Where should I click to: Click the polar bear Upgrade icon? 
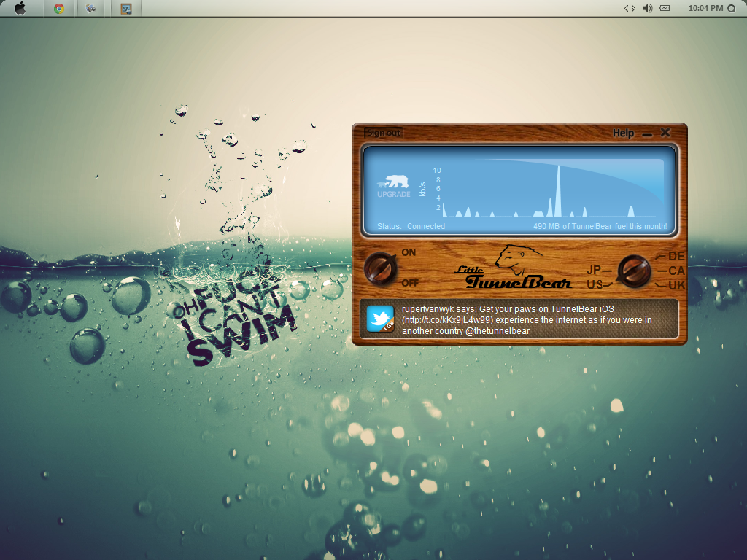point(393,182)
